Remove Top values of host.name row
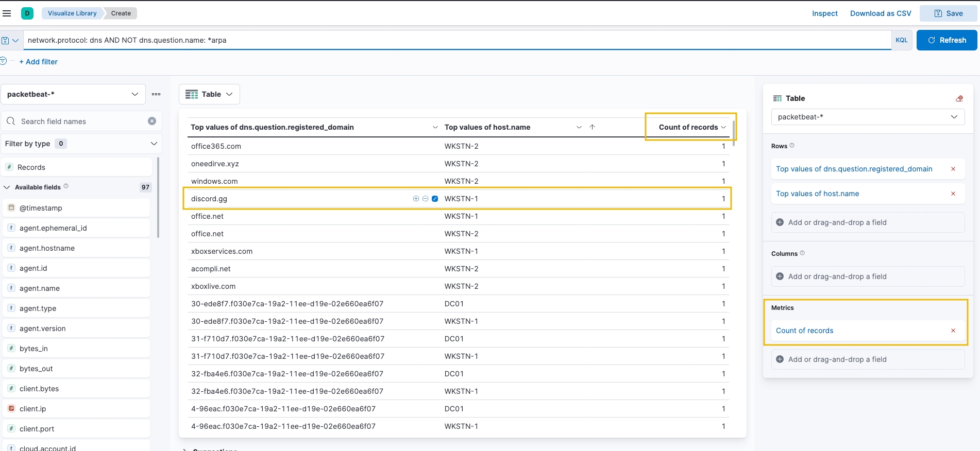The image size is (980, 451). (953, 194)
